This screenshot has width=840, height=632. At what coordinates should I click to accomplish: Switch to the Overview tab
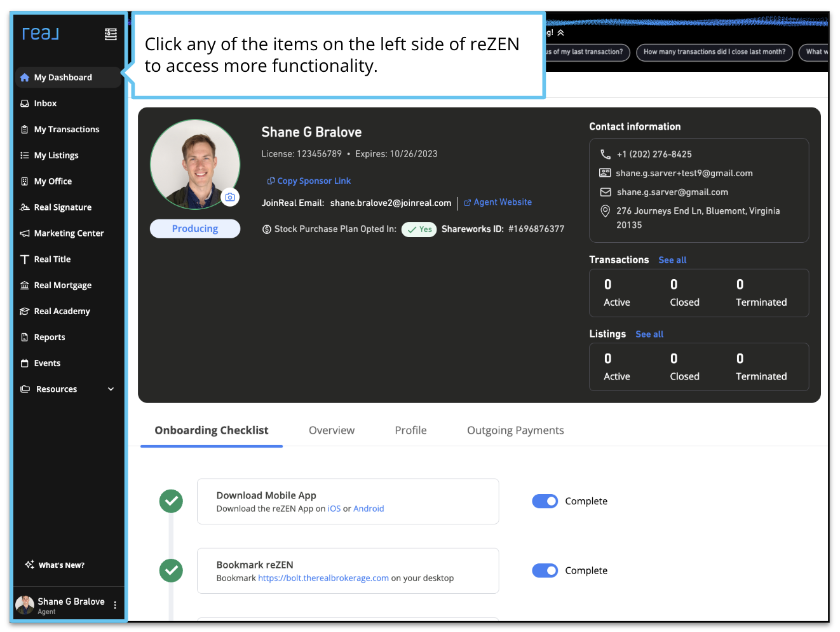click(x=332, y=430)
